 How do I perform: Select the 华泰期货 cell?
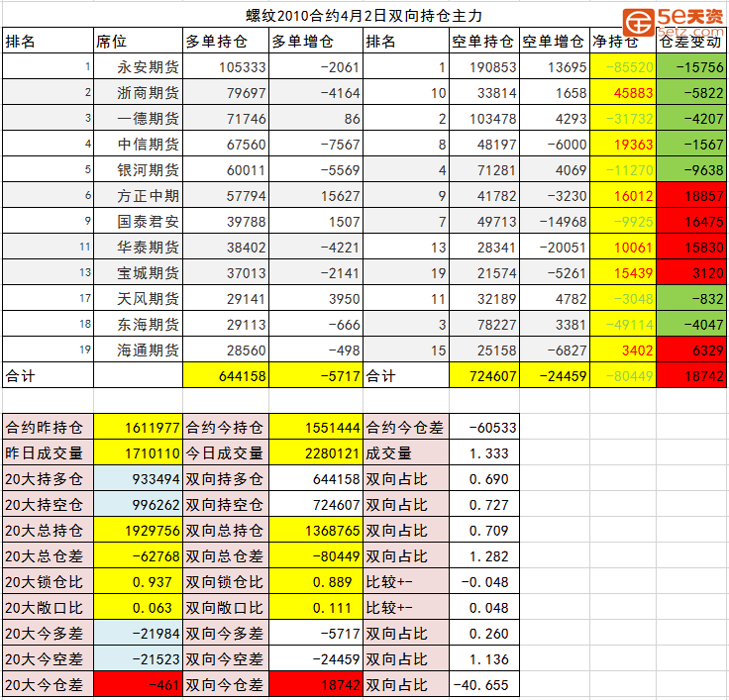[138, 247]
